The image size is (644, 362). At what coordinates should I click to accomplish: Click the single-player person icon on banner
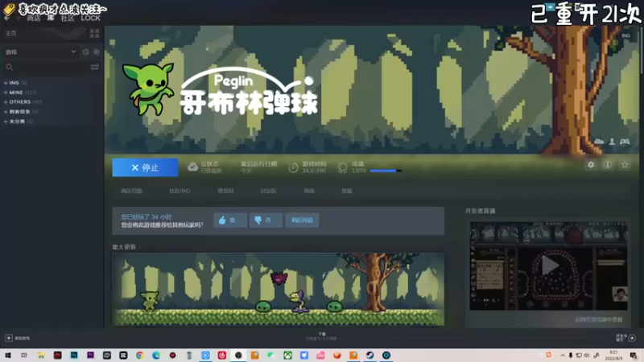612,142
